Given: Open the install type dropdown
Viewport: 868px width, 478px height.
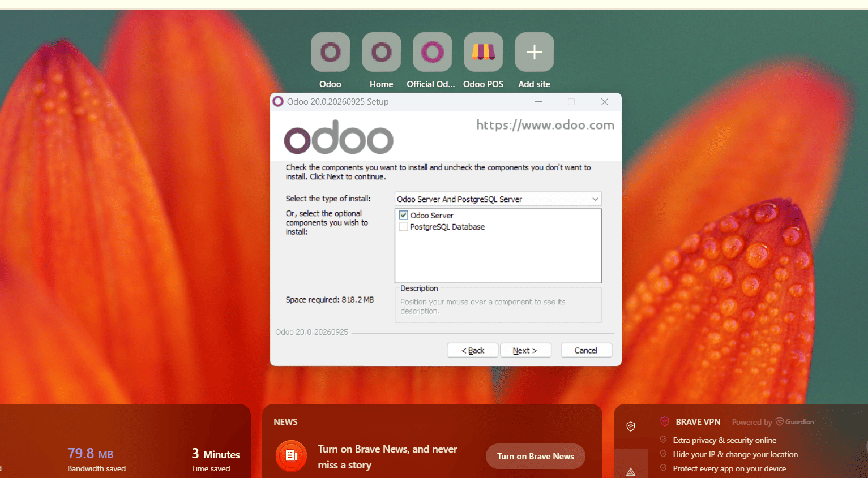Looking at the screenshot, I should [498, 199].
